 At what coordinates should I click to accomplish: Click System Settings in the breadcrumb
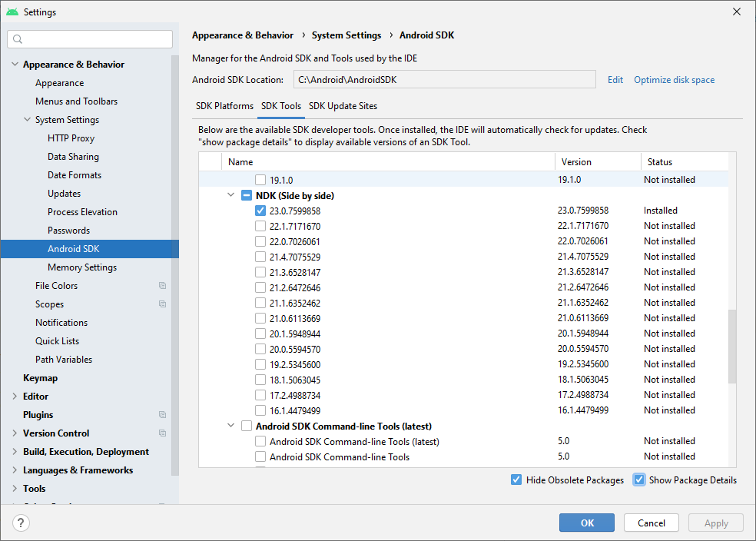point(346,35)
